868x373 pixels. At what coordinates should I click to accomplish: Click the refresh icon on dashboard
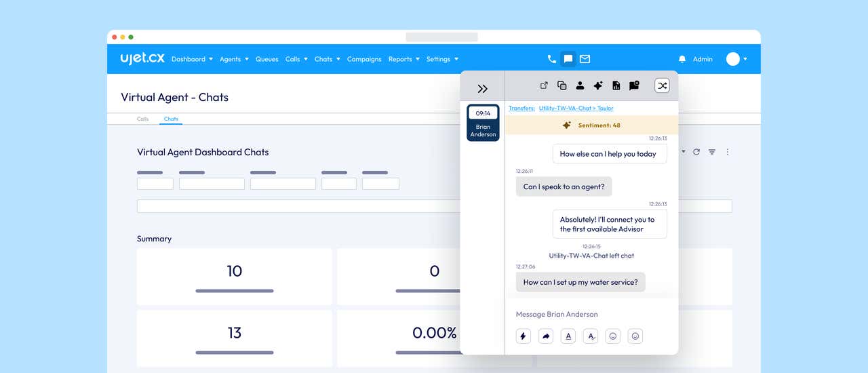point(696,152)
